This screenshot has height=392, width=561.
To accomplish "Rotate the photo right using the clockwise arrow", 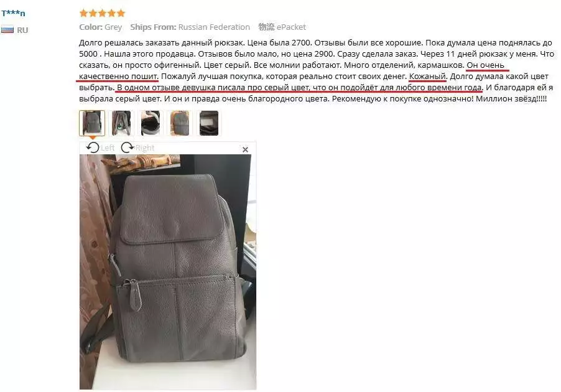I will point(127,147).
